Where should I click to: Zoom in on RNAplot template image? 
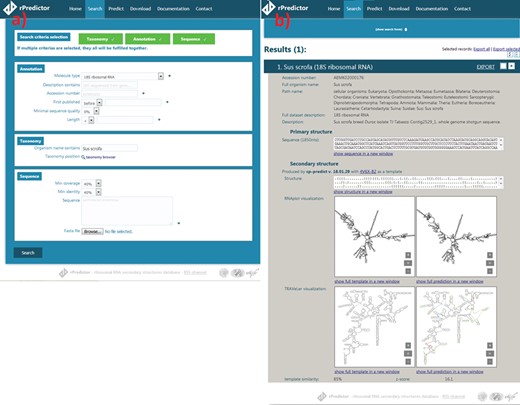408,255
